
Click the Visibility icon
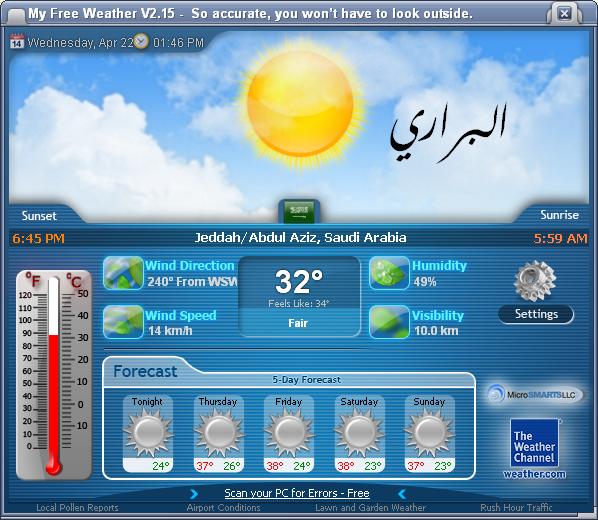(x=389, y=322)
